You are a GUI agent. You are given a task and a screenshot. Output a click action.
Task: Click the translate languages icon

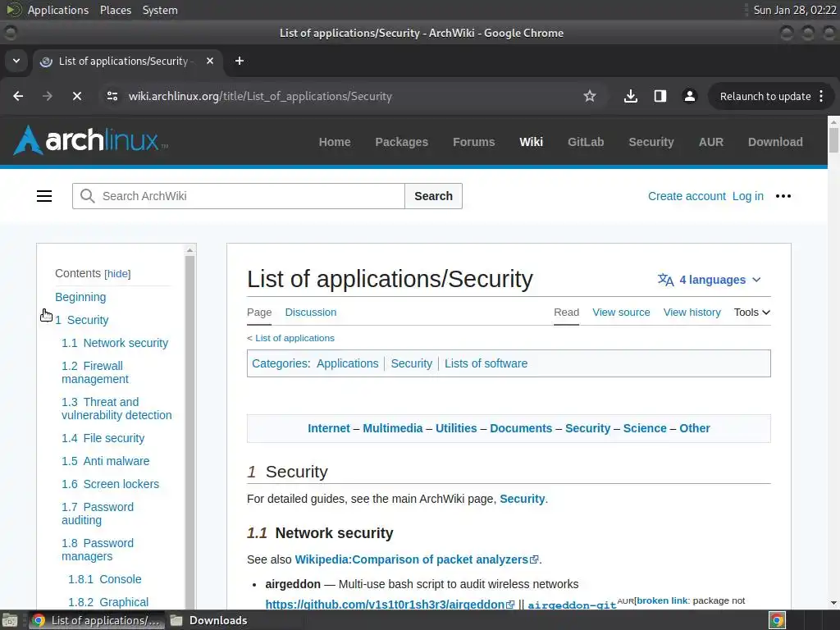point(666,280)
